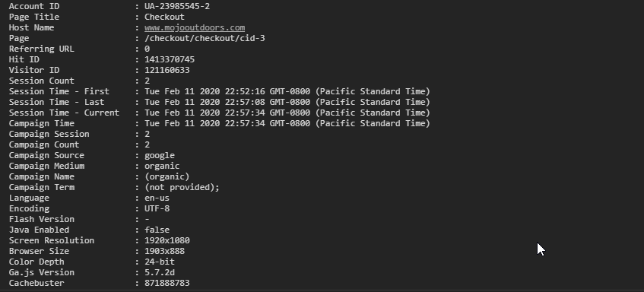This screenshot has height=292, width=644.
Task: Select the Page Title value Checkout
Action: click(x=164, y=17)
